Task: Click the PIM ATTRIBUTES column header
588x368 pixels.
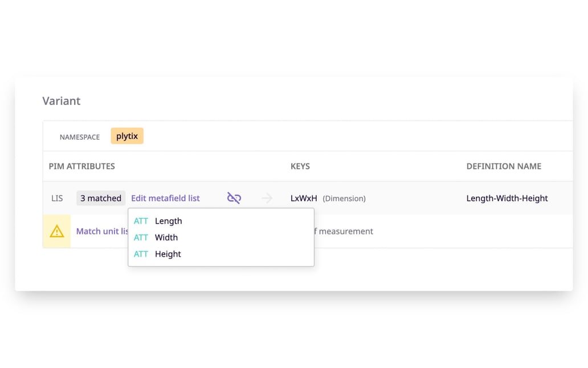Action: 81,166
